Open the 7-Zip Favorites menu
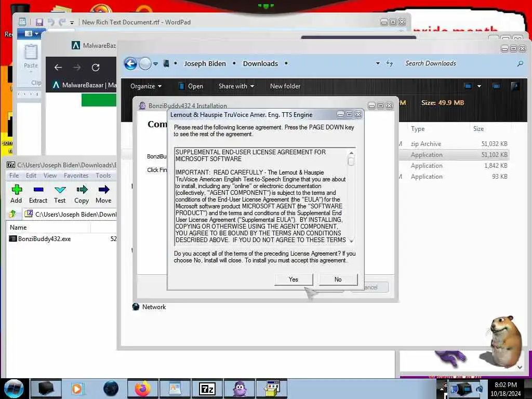 (x=76, y=176)
